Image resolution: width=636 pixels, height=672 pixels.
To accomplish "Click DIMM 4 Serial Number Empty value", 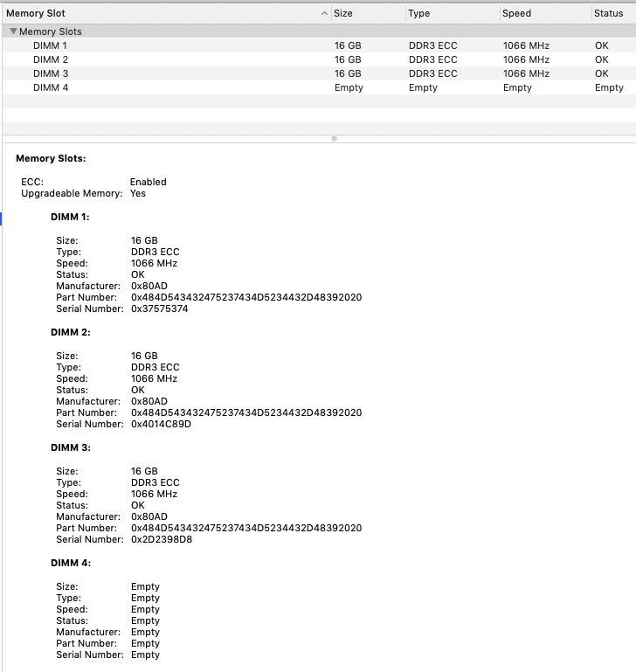I will click(x=145, y=655).
